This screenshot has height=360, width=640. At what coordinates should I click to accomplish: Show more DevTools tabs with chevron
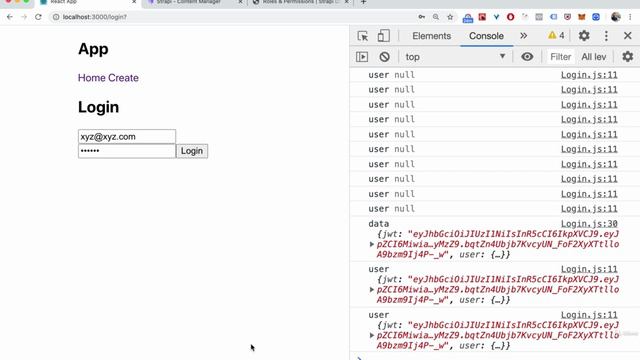point(523,36)
